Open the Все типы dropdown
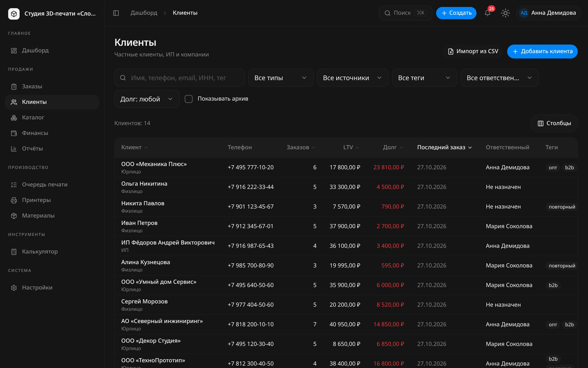Image resolution: width=588 pixels, height=368 pixels. click(x=281, y=78)
